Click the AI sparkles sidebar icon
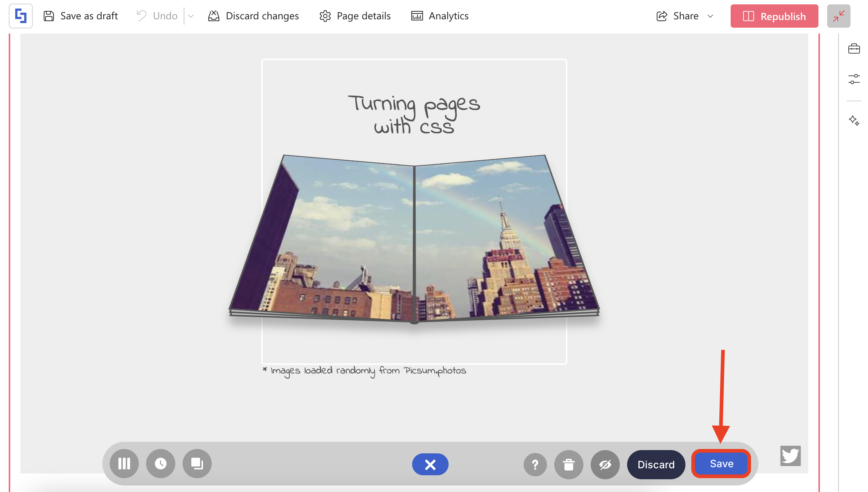 tap(854, 120)
